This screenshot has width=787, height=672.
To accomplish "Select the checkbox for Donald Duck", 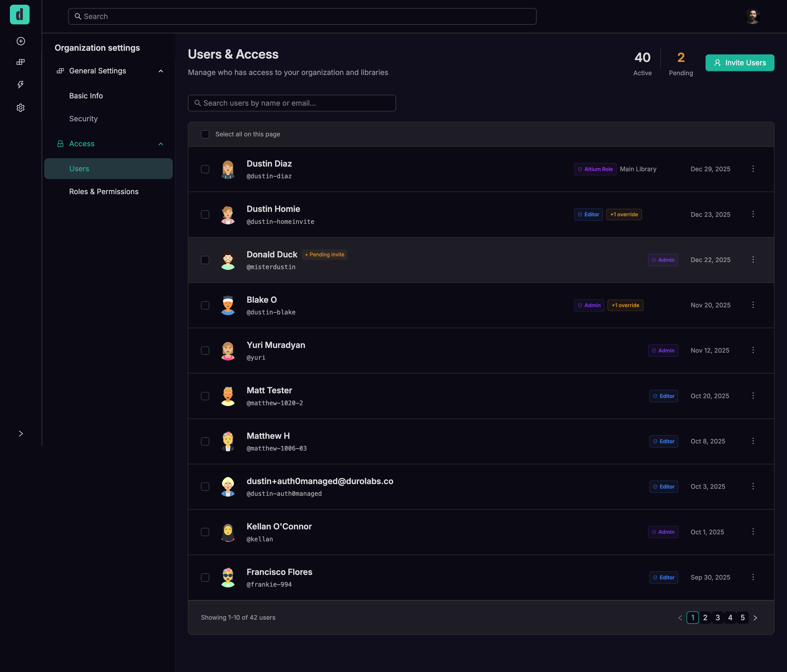I will pyautogui.click(x=205, y=260).
